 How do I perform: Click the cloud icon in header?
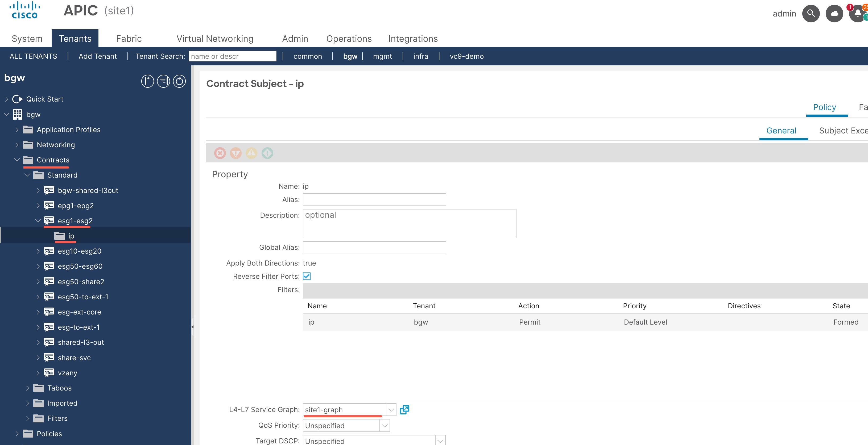834,14
